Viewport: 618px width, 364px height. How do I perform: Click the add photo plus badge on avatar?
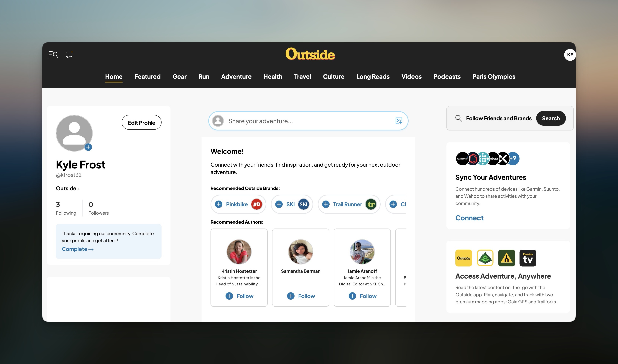[x=88, y=147]
